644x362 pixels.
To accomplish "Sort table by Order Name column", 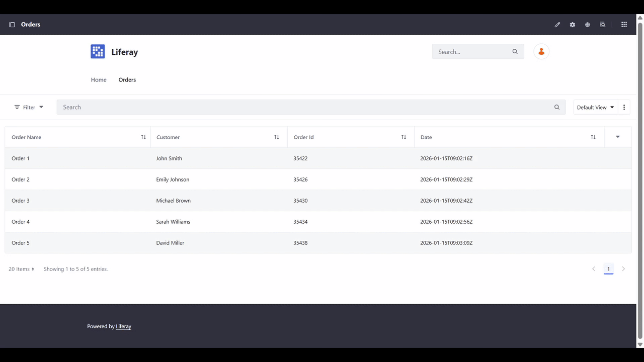I will coord(143,137).
